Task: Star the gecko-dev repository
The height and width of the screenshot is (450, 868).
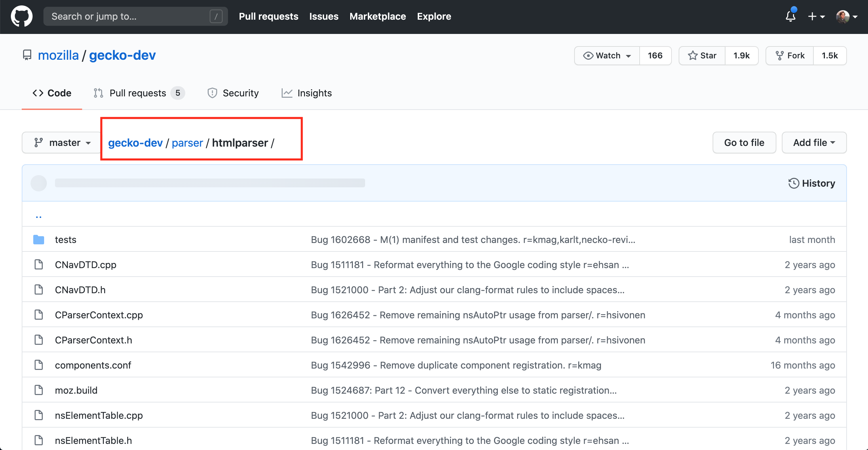Action: point(702,55)
